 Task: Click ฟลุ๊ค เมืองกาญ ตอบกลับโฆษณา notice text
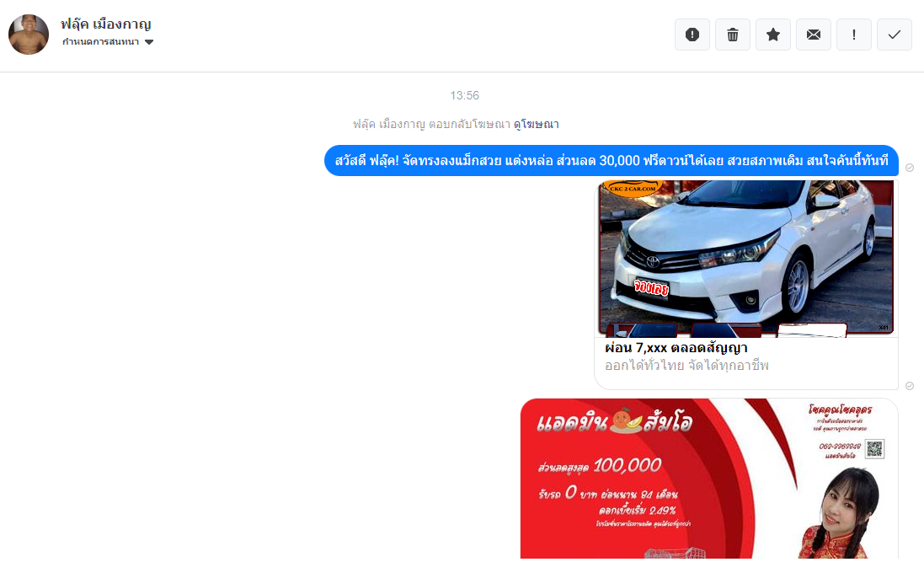pyautogui.click(x=431, y=124)
